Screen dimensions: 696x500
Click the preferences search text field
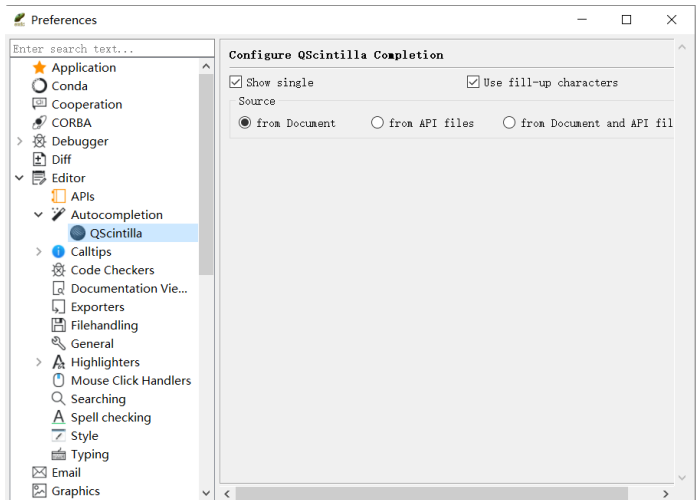point(112,48)
